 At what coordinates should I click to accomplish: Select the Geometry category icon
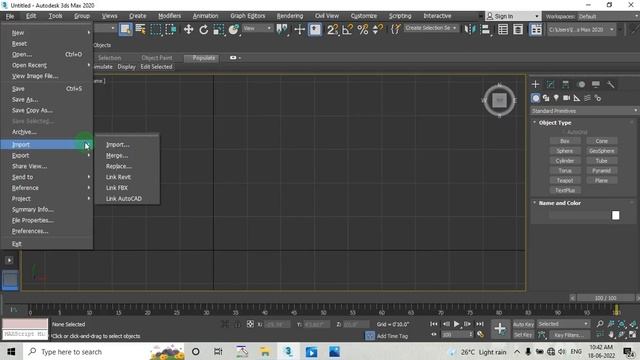(536, 98)
